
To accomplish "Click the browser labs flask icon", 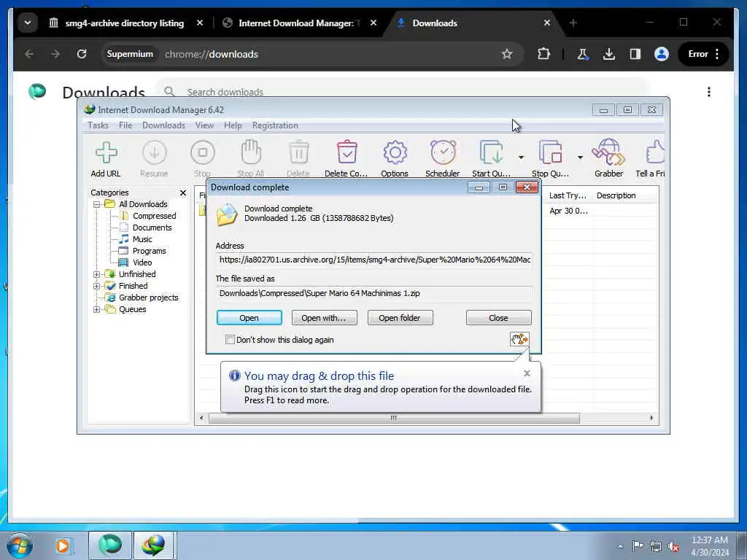I will (583, 54).
